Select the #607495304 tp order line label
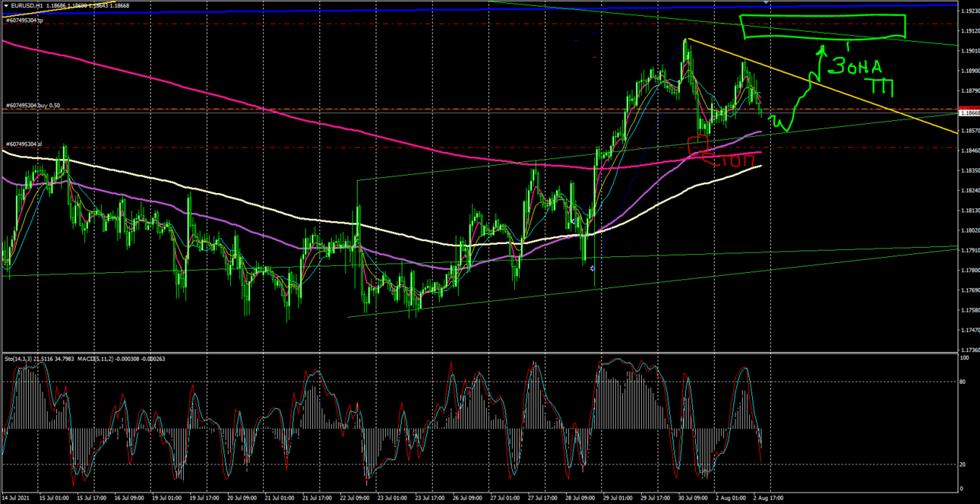980x504 pixels. tap(24, 21)
